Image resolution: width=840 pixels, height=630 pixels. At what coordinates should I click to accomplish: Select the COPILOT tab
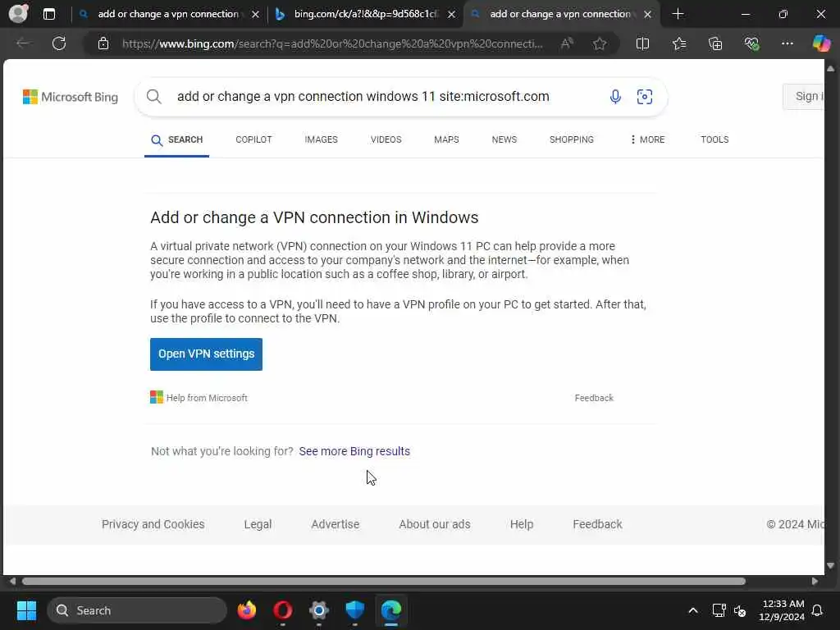pyautogui.click(x=254, y=139)
